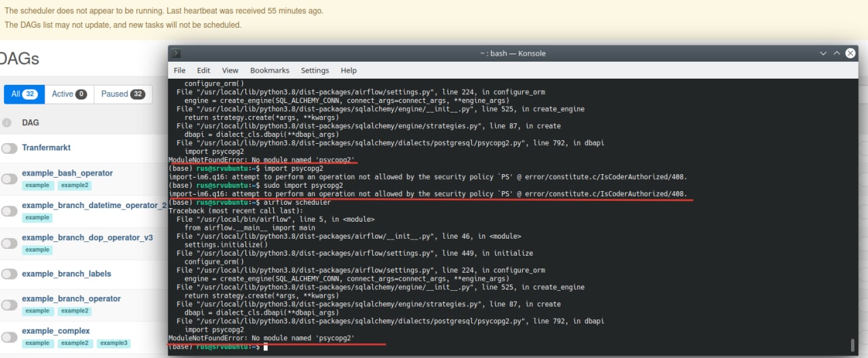Click the last ModuleNotFoundError line in terminal
Viewport: 868px width, 358px height.
pos(262,338)
